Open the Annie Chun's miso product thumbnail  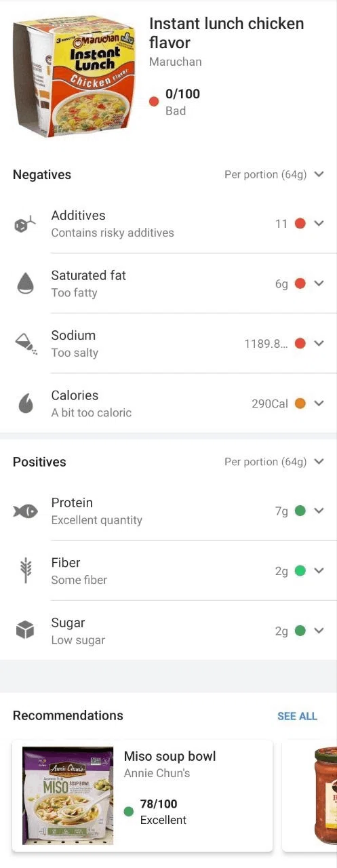[x=68, y=795]
